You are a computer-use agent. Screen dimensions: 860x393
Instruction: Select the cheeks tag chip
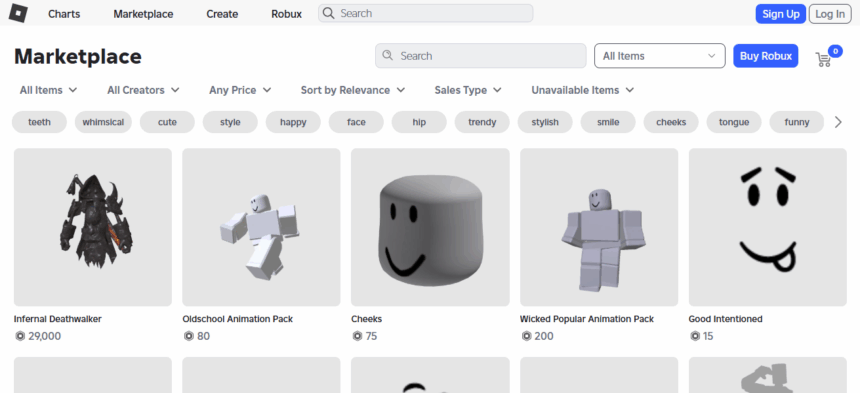point(671,122)
